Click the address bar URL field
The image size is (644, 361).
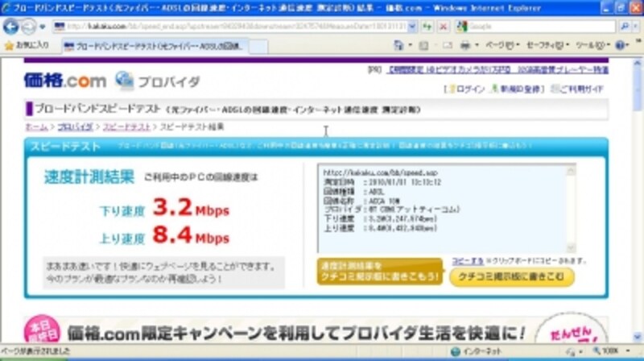click(230, 27)
